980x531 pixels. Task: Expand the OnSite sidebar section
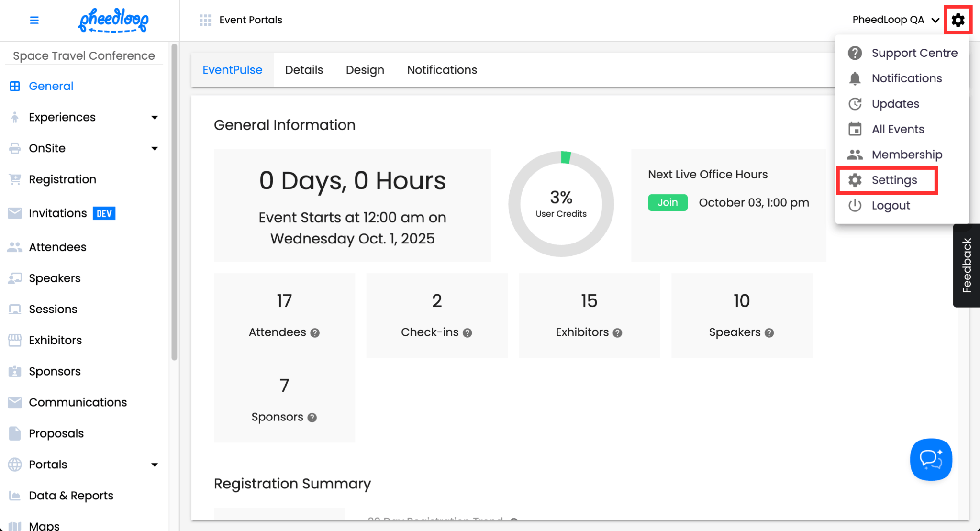click(x=154, y=148)
